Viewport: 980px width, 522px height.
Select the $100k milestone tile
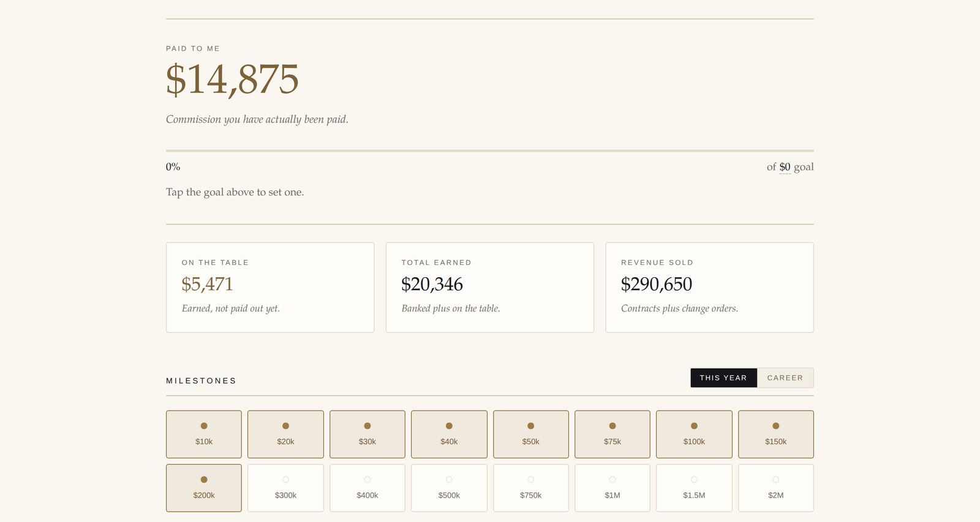tap(694, 434)
